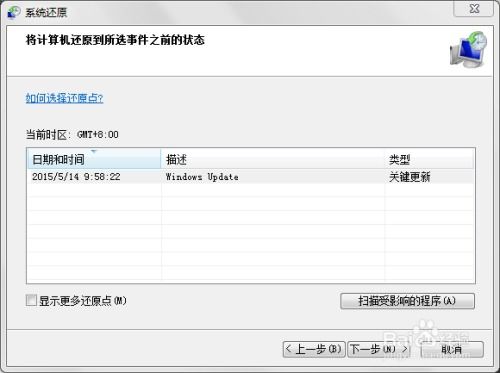Go back with 上一步(B) button

314,349
